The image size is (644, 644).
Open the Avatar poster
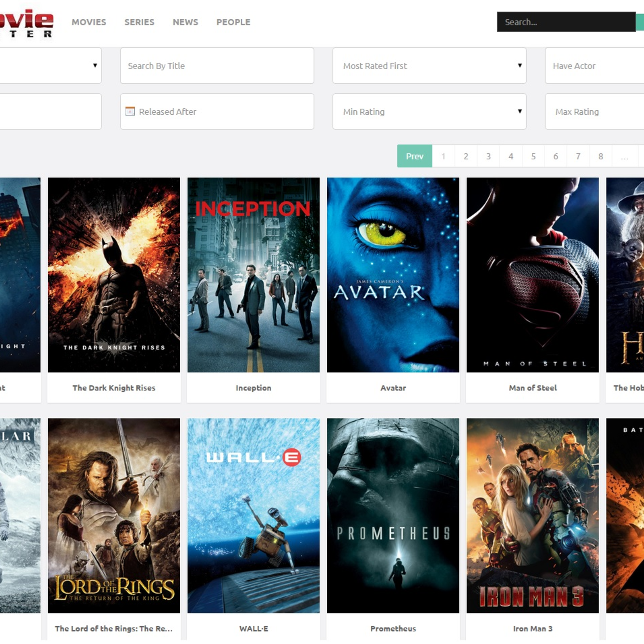tap(393, 275)
